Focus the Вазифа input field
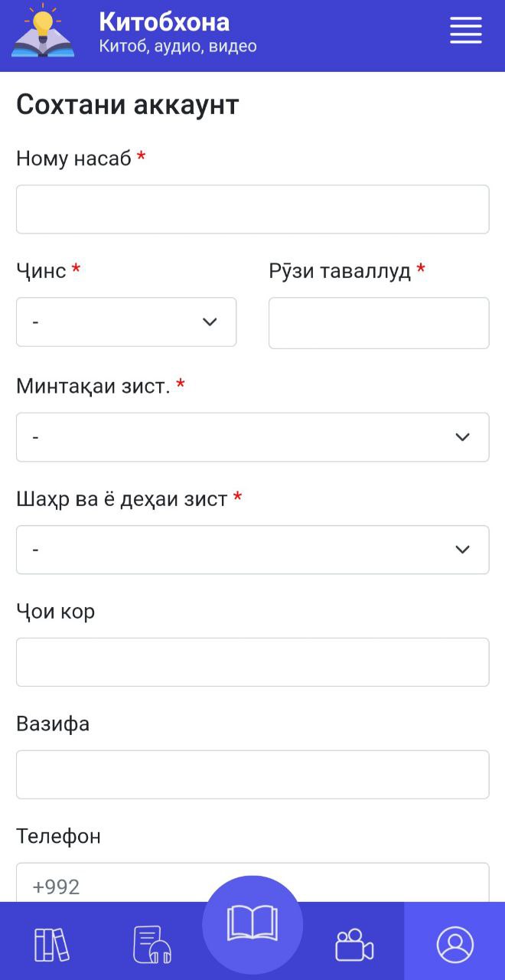Image resolution: width=505 pixels, height=980 pixels. point(252,775)
